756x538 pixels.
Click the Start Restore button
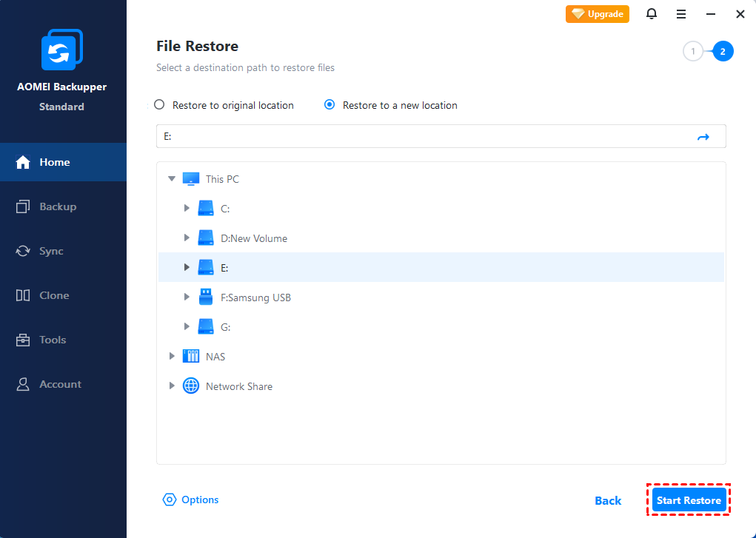[x=688, y=500]
